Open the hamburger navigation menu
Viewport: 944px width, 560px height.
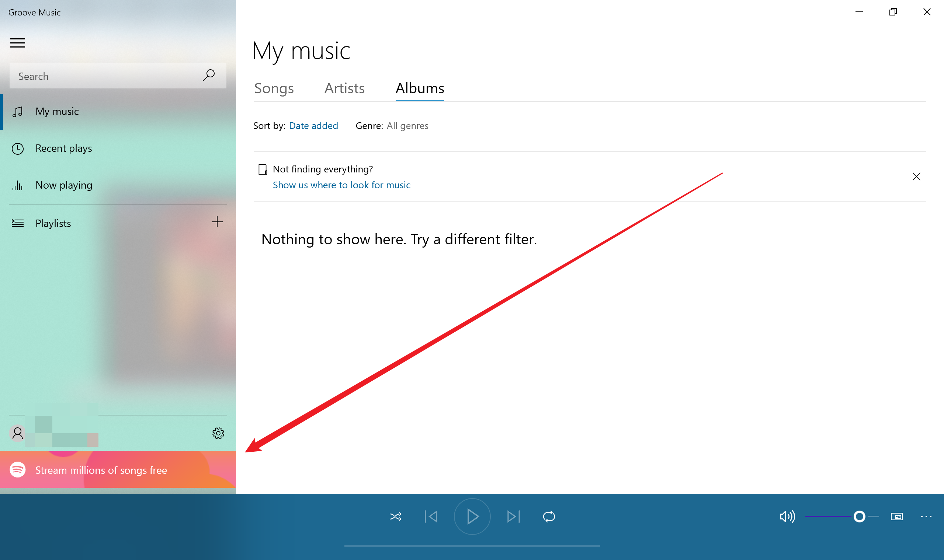tap(17, 43)
